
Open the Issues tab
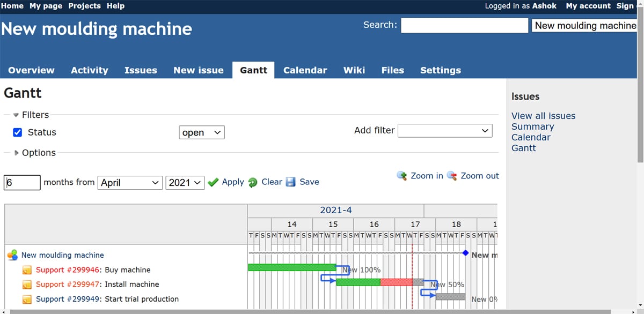[x=141, y=70]
